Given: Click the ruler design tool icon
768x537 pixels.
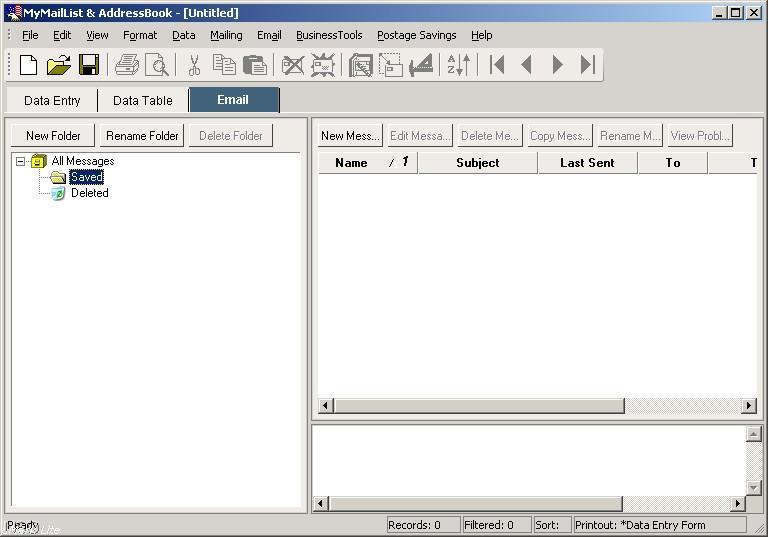Looking at the screenshot, I should coord(421,65).
